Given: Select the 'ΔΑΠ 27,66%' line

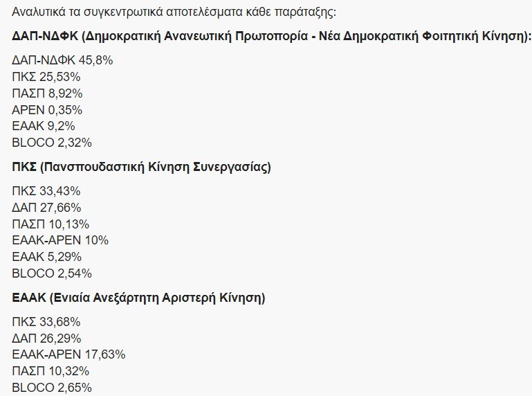Looking at the screenshot, I should click(46, 208).
